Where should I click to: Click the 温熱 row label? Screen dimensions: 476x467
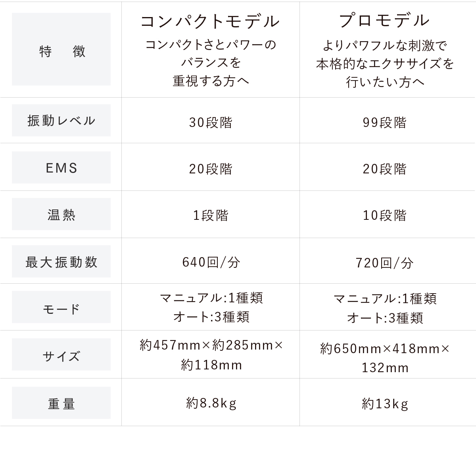(61, 214)
